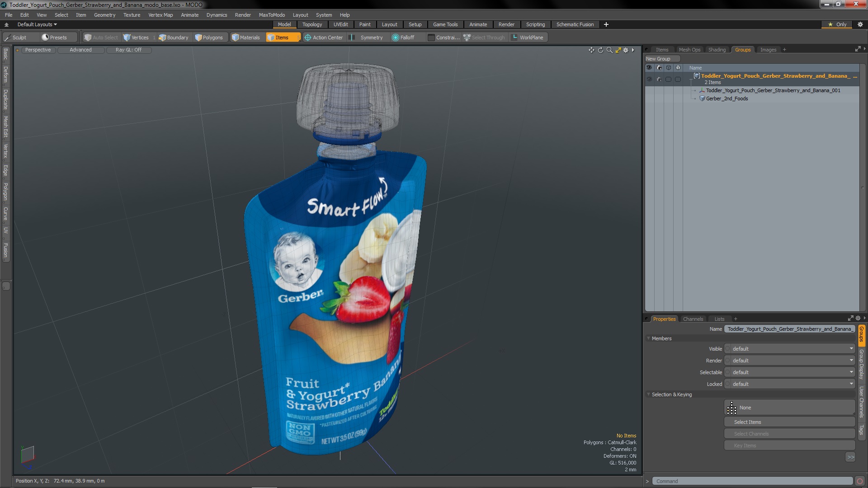The width and height of the screenshot is (868, 488).
Task: Toggle Ray GL off/on
Action: tap(128, 50)
